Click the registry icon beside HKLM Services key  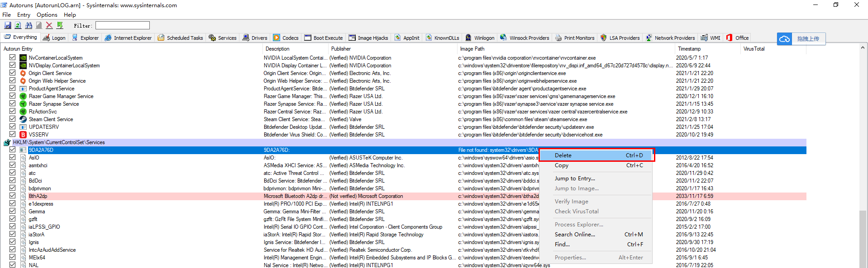pos(7,142)
